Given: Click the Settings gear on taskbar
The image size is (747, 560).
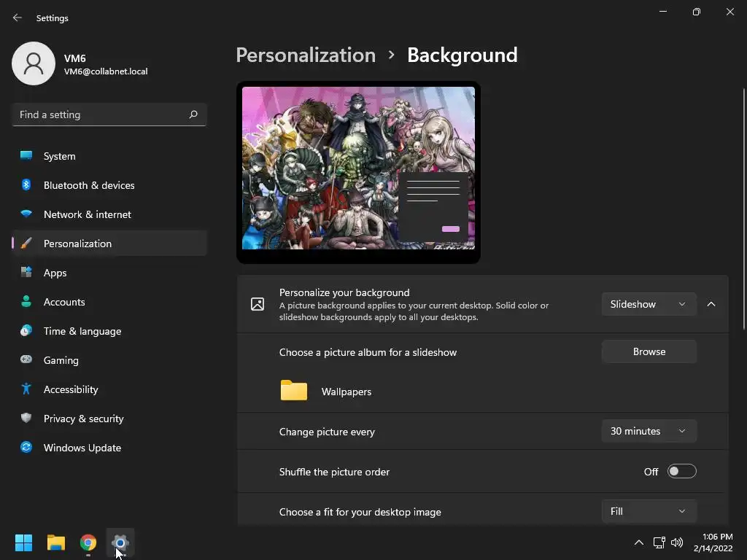Looking at the screenshot, I should (x=120, y=542).
